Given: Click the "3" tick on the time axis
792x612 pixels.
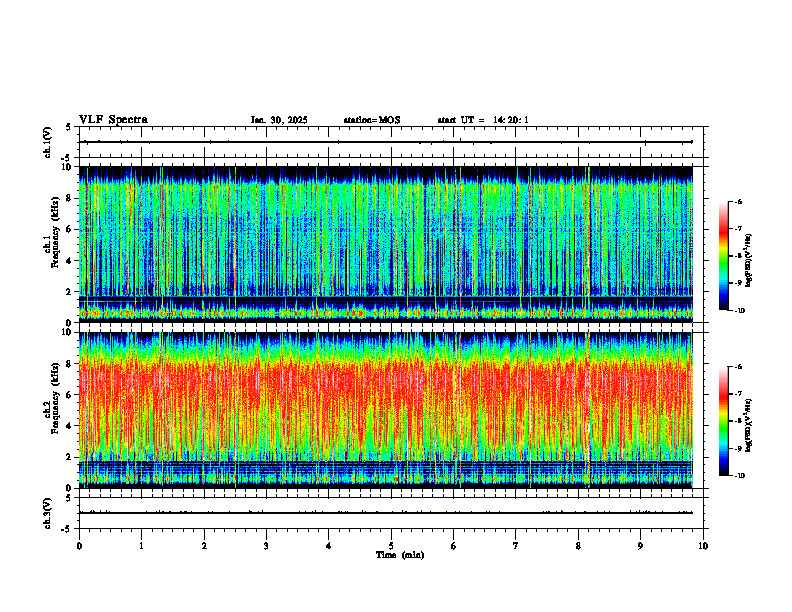Looking at the screenshot, I should point(266,546).
